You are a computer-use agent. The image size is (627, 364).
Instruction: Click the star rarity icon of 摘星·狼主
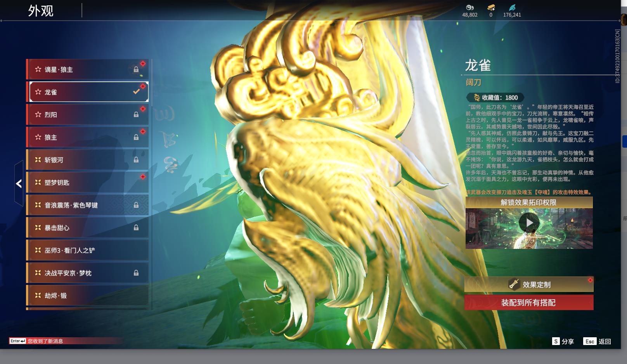click(38, 69)
